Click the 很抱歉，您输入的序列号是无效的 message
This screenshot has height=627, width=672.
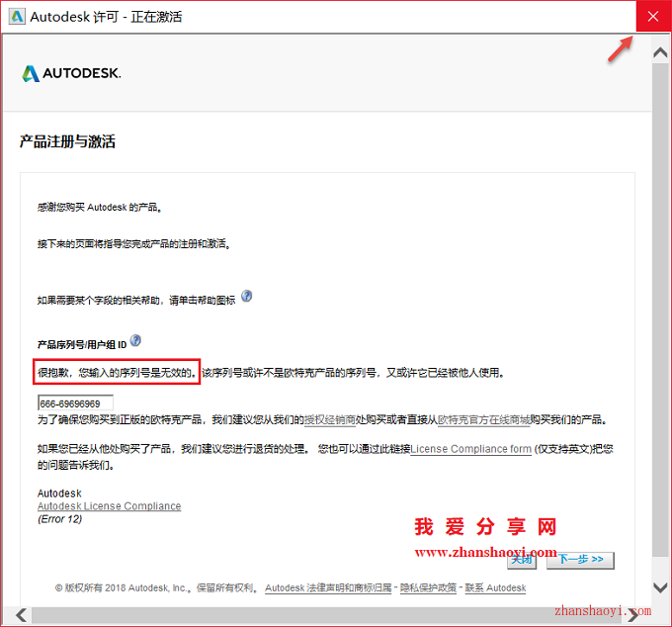[x=117, y=372]
